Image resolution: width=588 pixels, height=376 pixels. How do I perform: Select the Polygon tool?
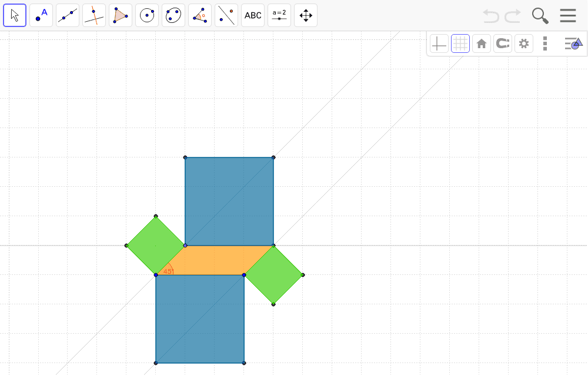(x=121, y=15)
